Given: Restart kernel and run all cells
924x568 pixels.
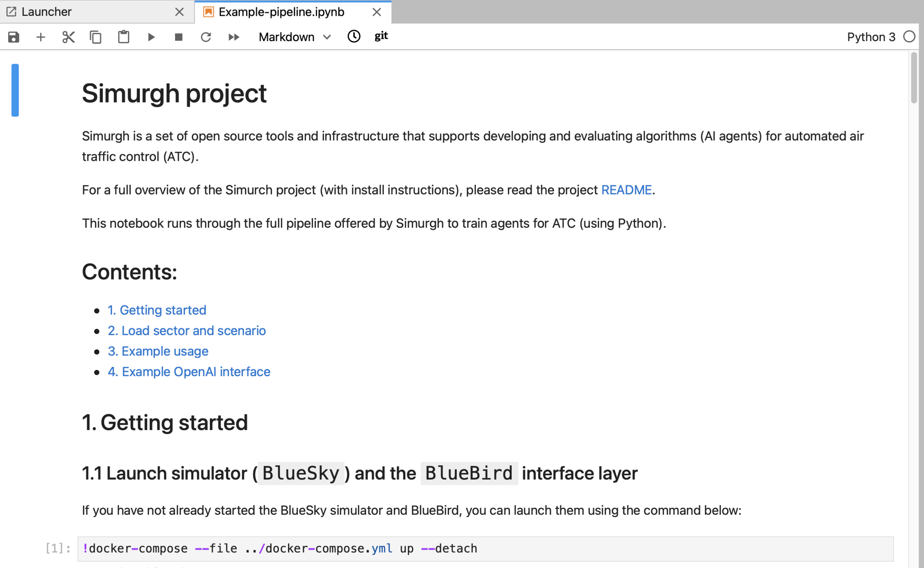Looking at the screenshot, I should (x=233, y=37).
